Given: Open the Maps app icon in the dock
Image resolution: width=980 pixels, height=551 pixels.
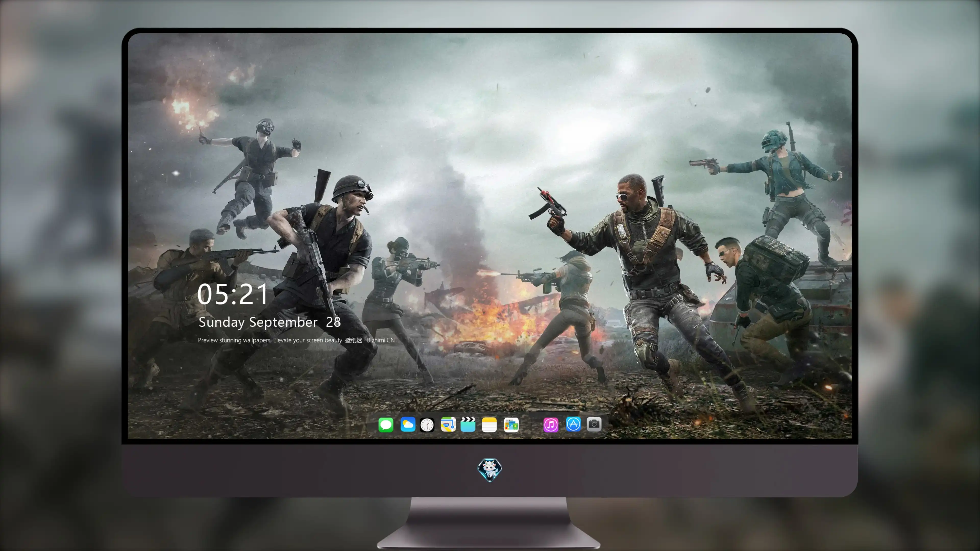Looking at the screenshot, I should (x=448, y=424).
